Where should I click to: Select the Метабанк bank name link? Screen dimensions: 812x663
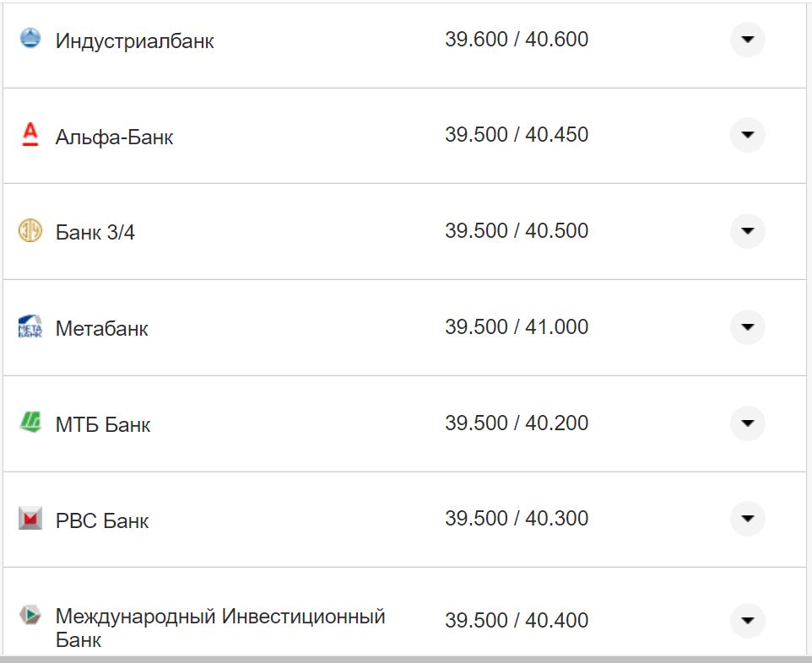click(101, 328)
